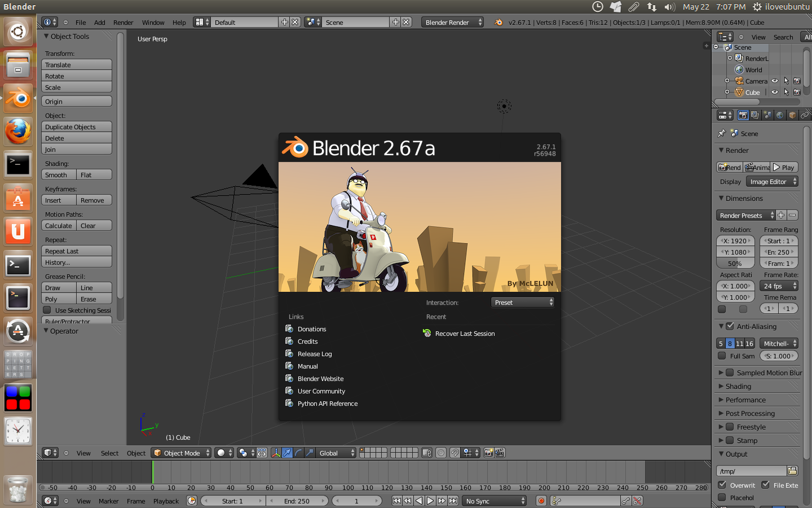Open the Display Image Editor dropdown
812x508 pixels.
772,181
